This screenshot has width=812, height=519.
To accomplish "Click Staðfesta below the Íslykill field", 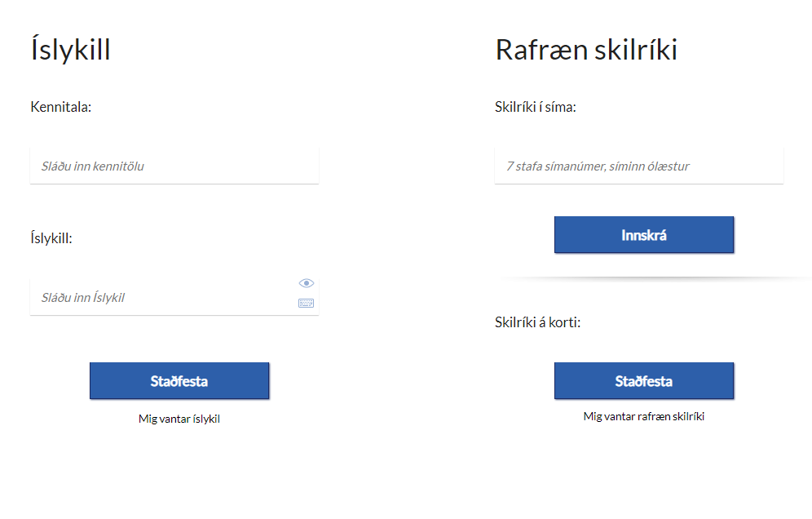I will [x=179, y=381].
